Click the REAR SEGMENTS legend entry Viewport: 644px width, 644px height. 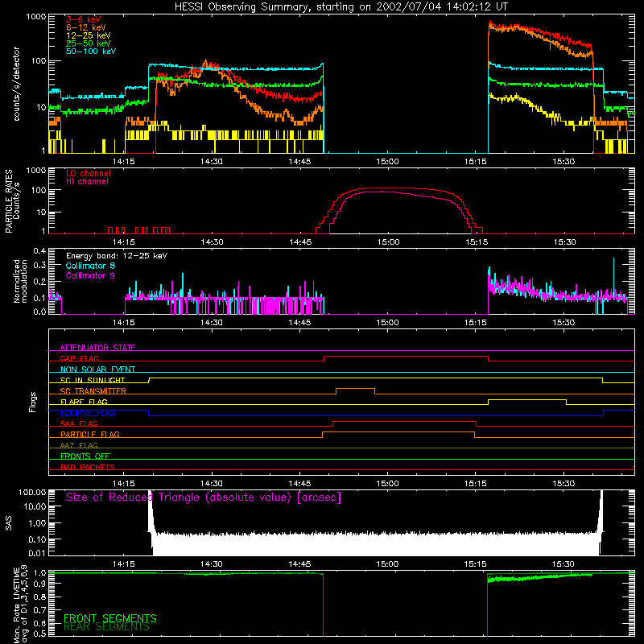[x=106, y=626]
